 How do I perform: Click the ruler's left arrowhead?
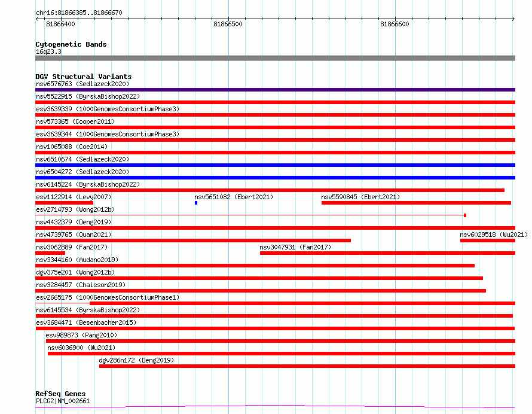[37, 19]
